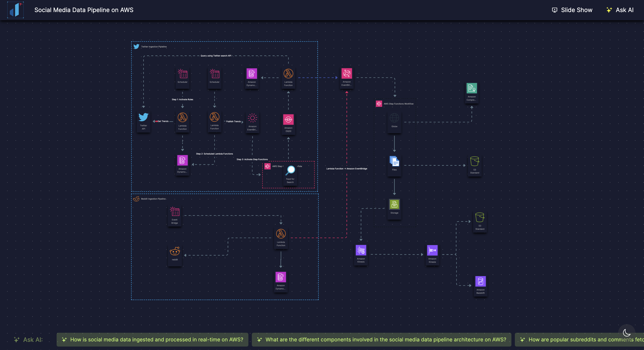Click the app logo in top-left

click(15, 10)
